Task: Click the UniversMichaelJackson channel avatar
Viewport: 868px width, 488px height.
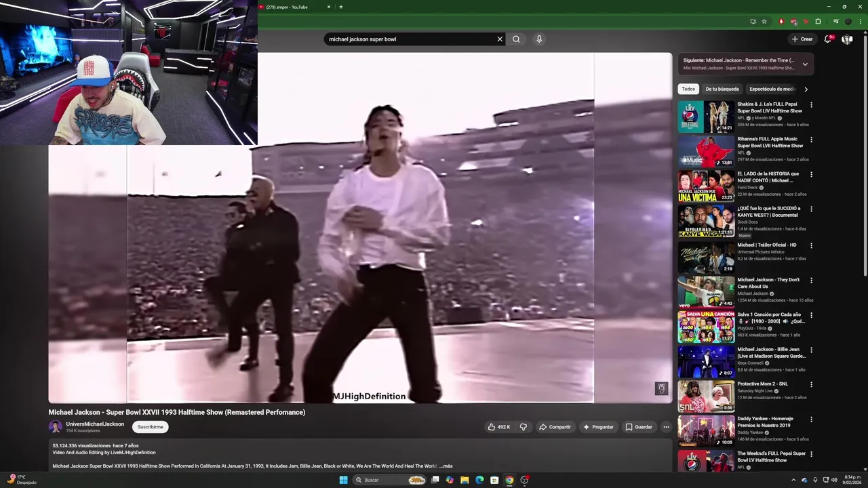Action: 55,427
